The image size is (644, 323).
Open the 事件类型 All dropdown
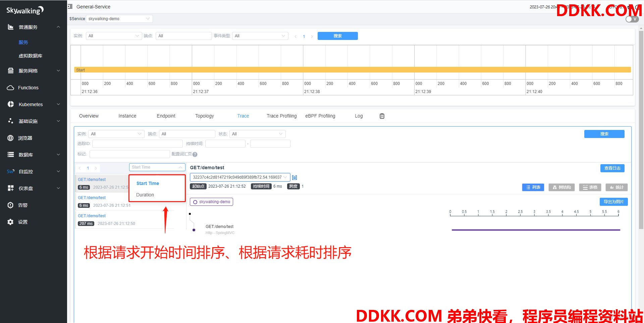(260, 36)
